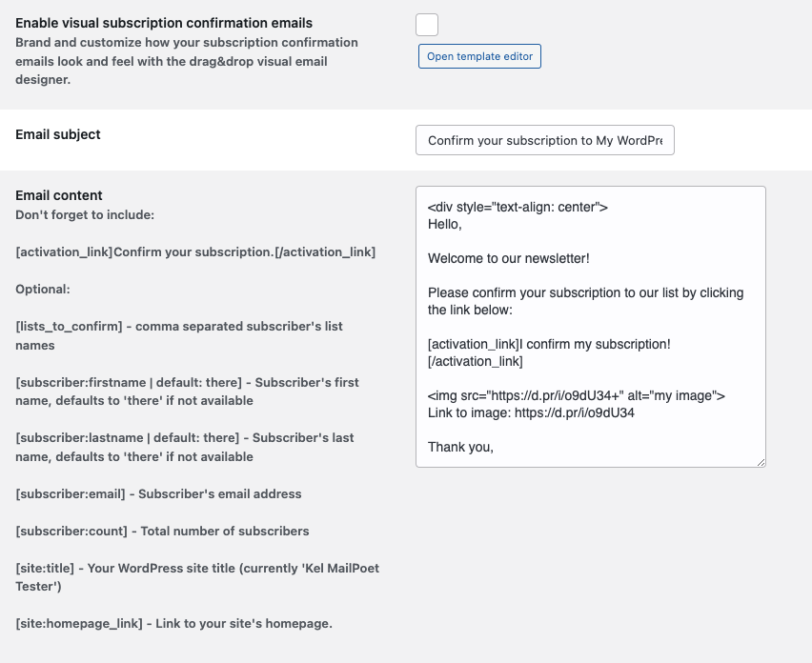
Task: Click the [subscriber:count] shortcode description
Action: pos(162,532)
